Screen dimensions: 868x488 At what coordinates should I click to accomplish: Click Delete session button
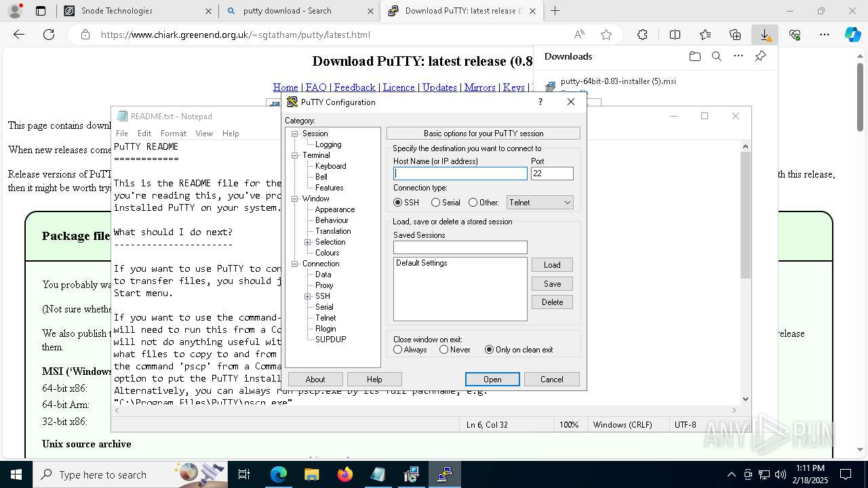pyautogui.click(x=552, y=302)
